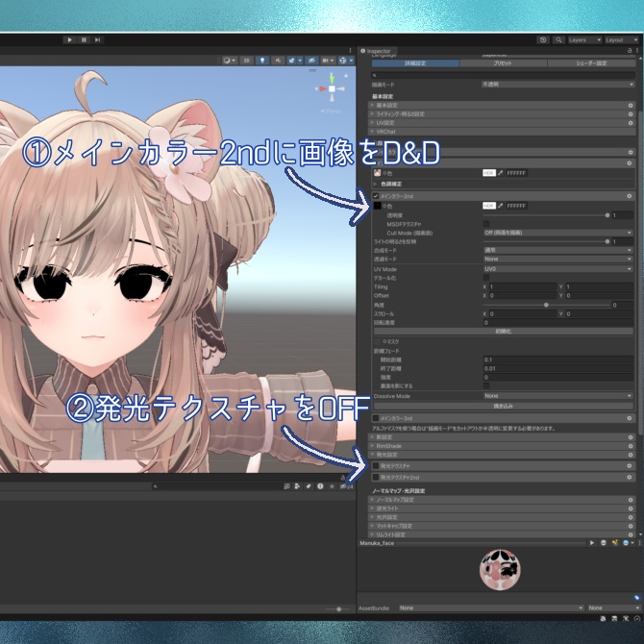Open the Gizmos globe icon
The width and height of the screenshot is (644, 644).
(x=345, y=61)
